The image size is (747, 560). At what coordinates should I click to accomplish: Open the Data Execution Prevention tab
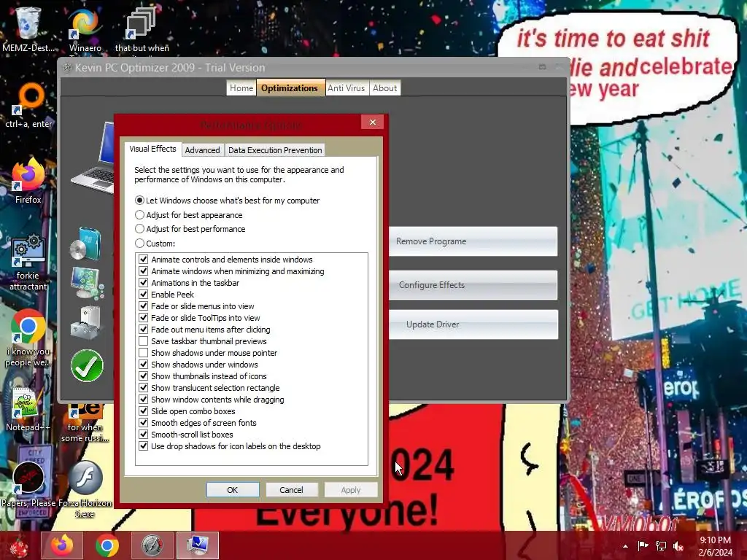point(275,150)
